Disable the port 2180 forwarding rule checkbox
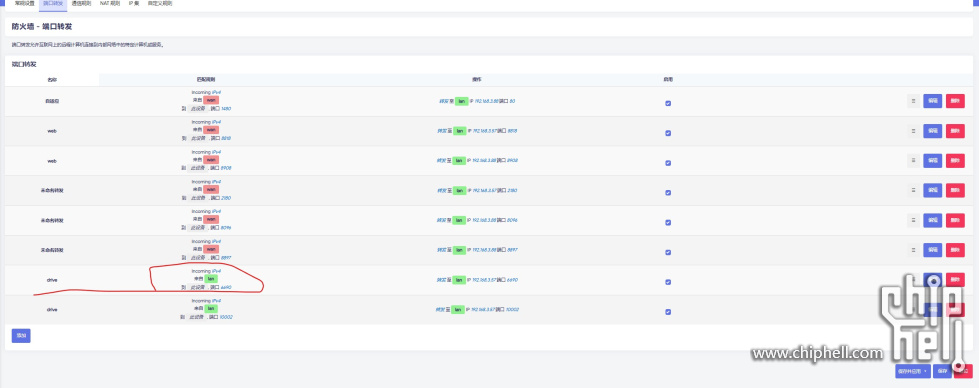Image resolution: width=979 pixels, height=388 pixels. [x=668, y=192]
